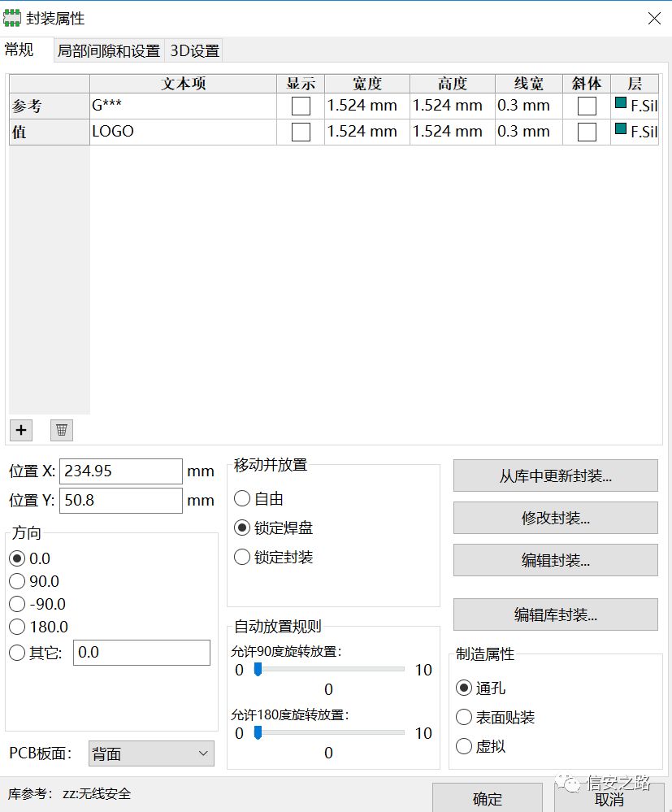The height and width of the screenshot is (812, 672).
Task: Click the 其它 angle input field
Action: click(x=141, y=653)
